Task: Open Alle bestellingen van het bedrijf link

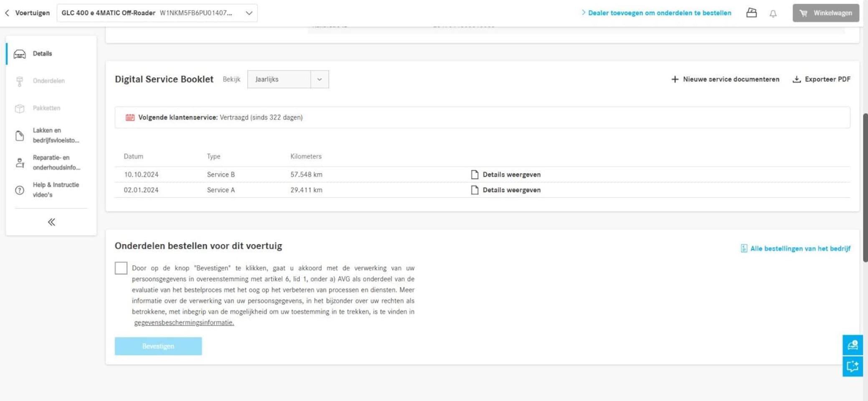Action: coord(795,249)
